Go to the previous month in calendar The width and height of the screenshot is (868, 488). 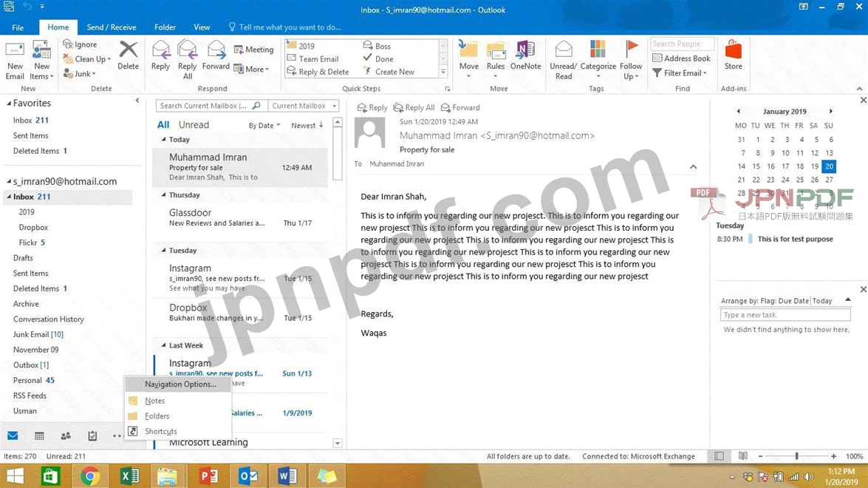[x=739, y=112]
